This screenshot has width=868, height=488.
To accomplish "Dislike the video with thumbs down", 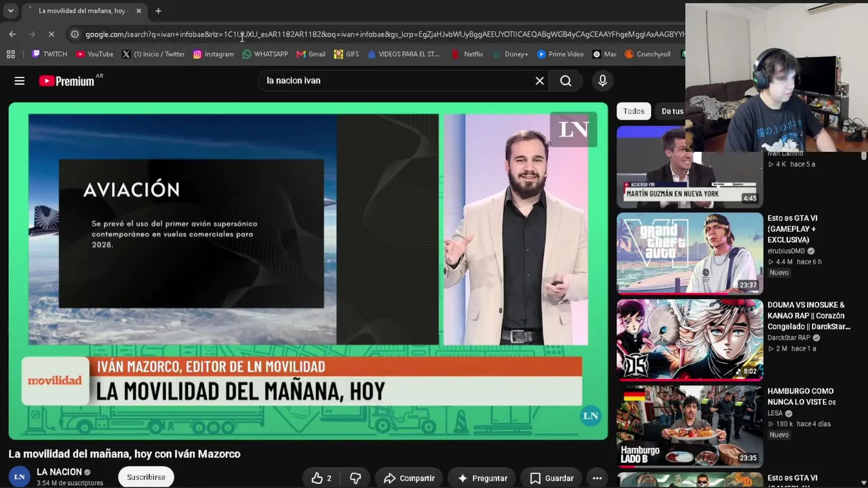I will click(x=355, y=478).
